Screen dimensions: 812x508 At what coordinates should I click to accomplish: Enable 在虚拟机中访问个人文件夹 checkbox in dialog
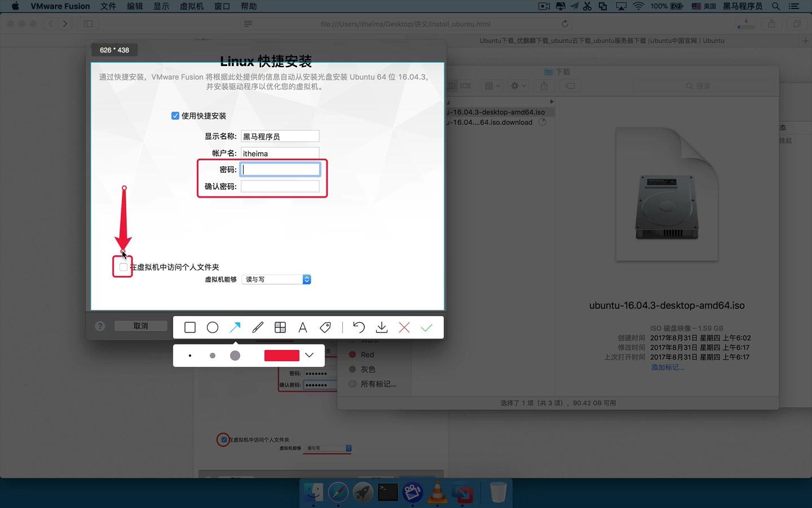(x=123, y=267)
